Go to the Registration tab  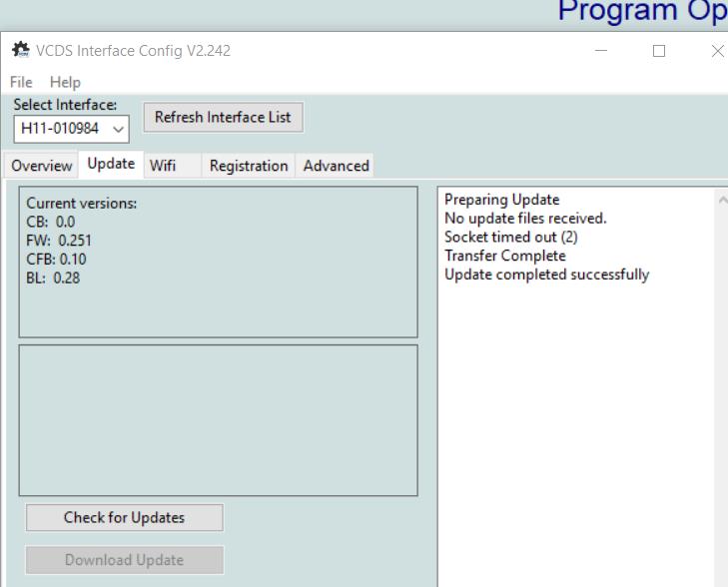tap(249, 166)
